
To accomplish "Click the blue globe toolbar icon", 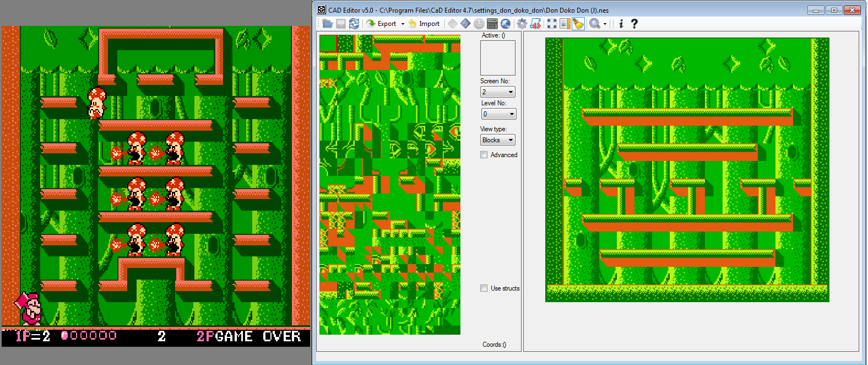I will pos(505,24).
